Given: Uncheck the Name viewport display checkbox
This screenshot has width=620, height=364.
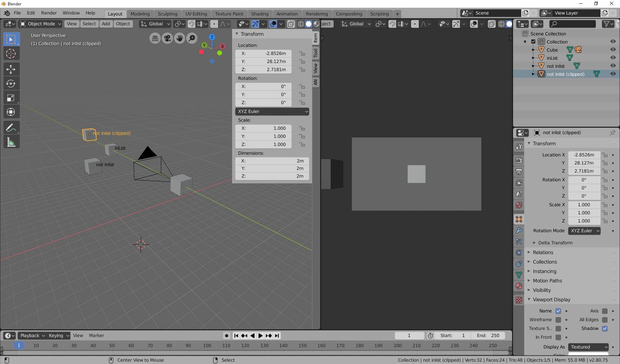Looking at the screenshot, I should coord(558,311).
